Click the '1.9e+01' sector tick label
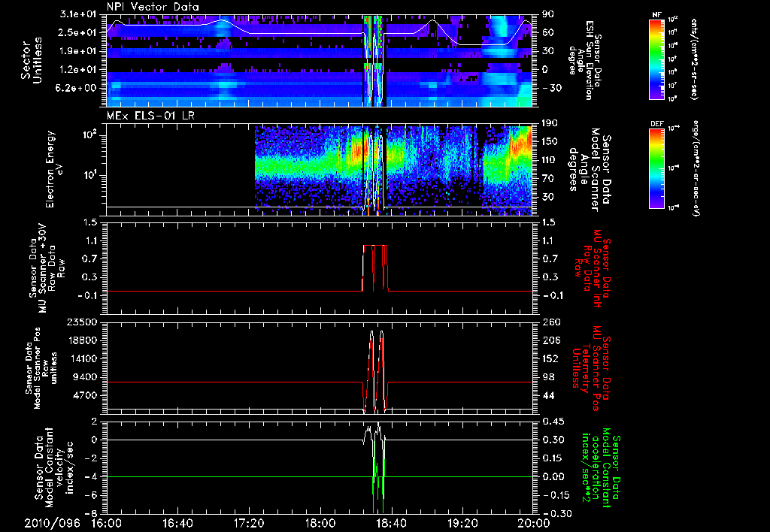770x532 pixels. (79, 51)
